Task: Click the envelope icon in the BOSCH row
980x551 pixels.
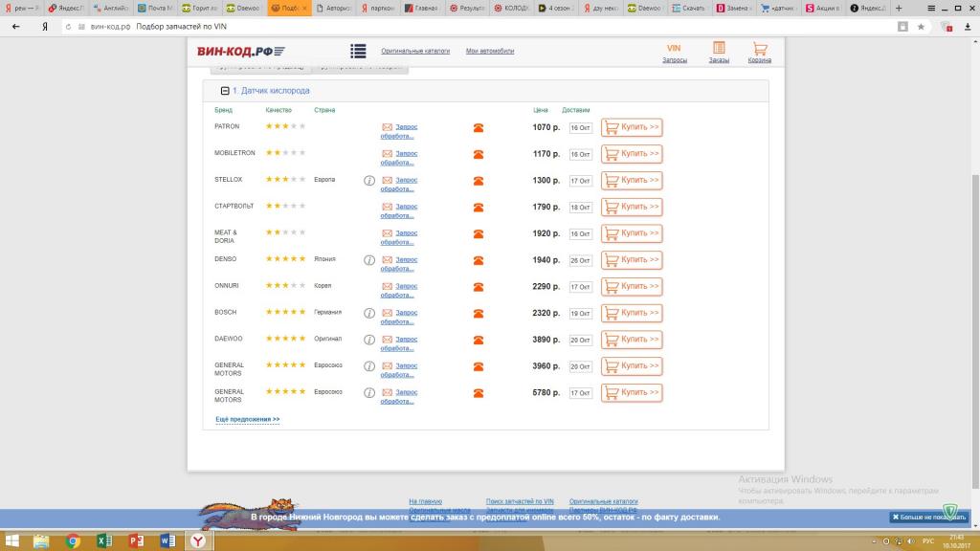Action: (387, 313)
